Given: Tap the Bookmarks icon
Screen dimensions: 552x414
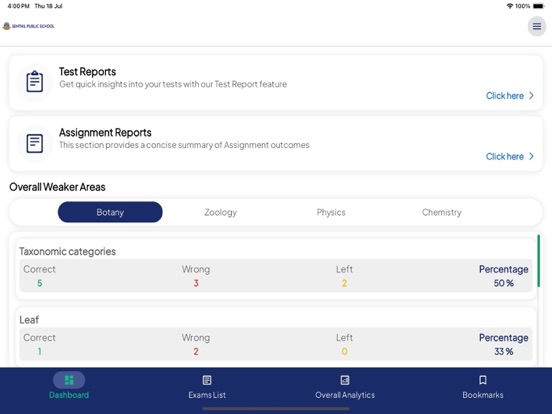Looking at the screenshot, I should tap(483, 380).
